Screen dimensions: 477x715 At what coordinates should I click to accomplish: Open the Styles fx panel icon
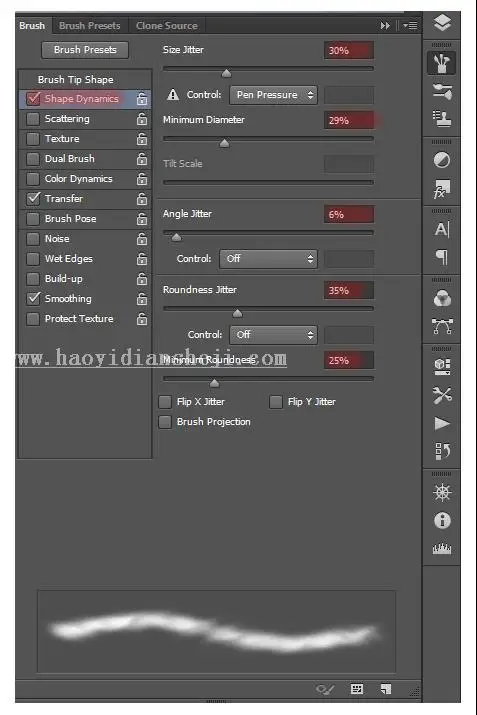442,189
